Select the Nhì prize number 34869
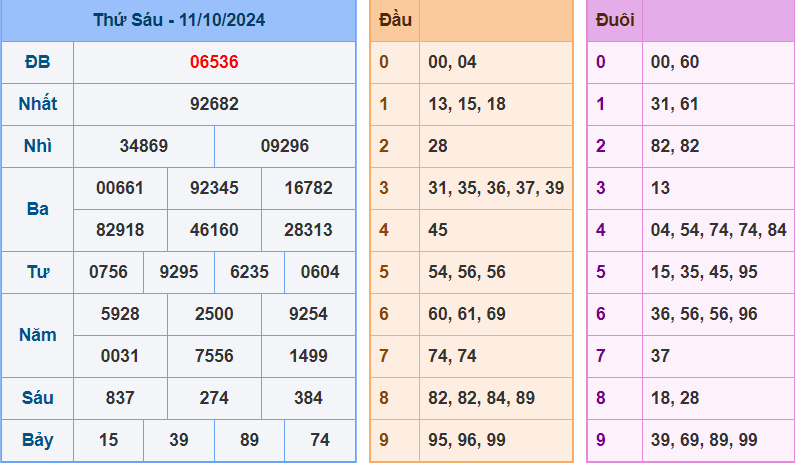This screenshot has height=463, width=795. [143, 146]
